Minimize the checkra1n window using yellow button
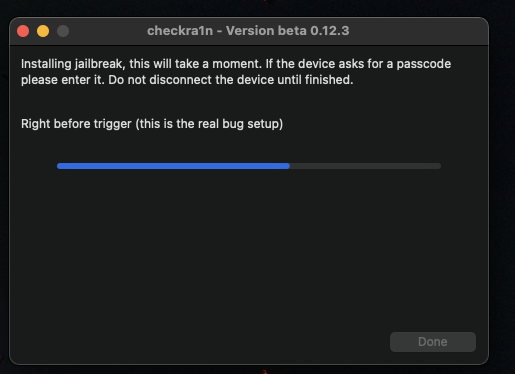The height and width of the screenshot is (374, 515). [43, 31]
